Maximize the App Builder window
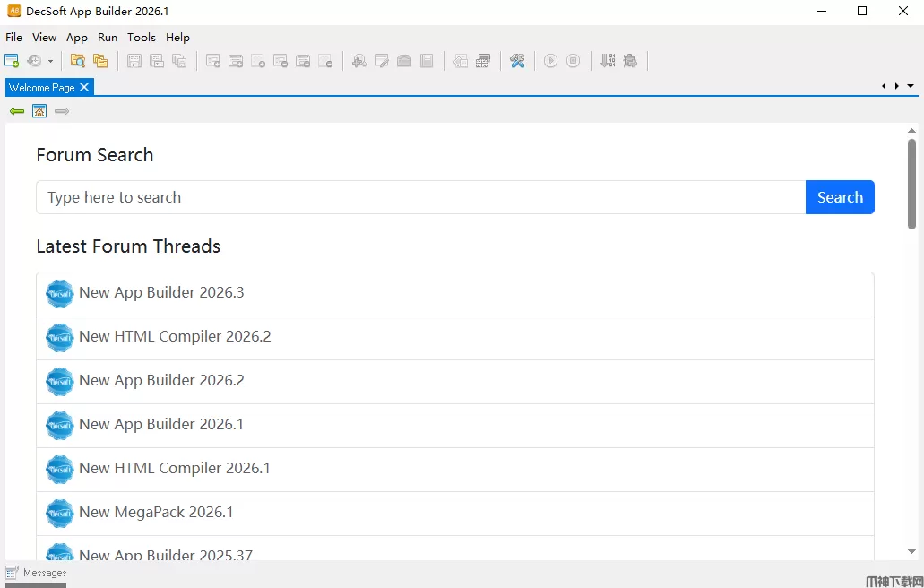924x588 pixels. (x=862, y=11)
